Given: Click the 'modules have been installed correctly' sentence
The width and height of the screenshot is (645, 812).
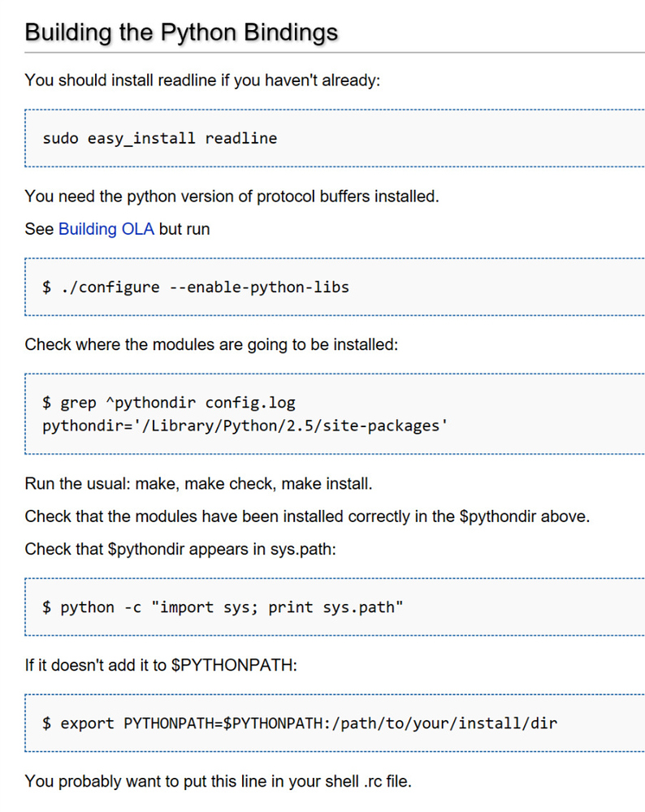Looking at the screenshot, I should point(307,516).
